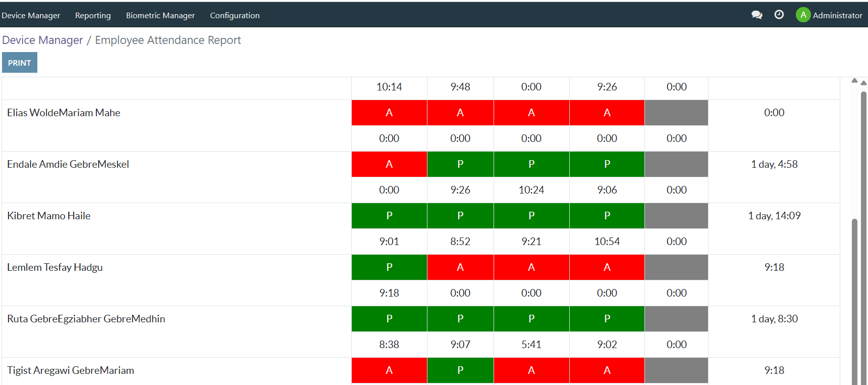The width and height of the screenshot is (868, 385).
Task: Open the Biometric Manager menu
Action: [x=160, y=15]
